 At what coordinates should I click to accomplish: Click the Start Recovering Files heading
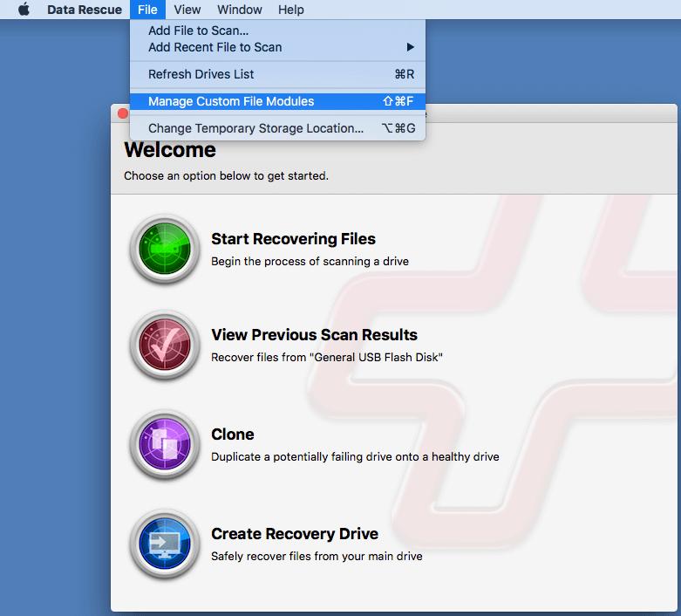[293, 239]
